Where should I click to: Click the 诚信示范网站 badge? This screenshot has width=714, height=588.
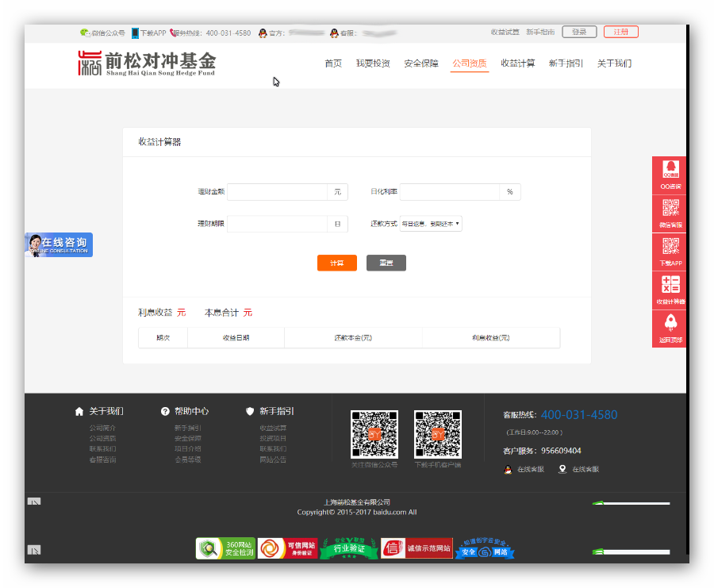[416, 548]
